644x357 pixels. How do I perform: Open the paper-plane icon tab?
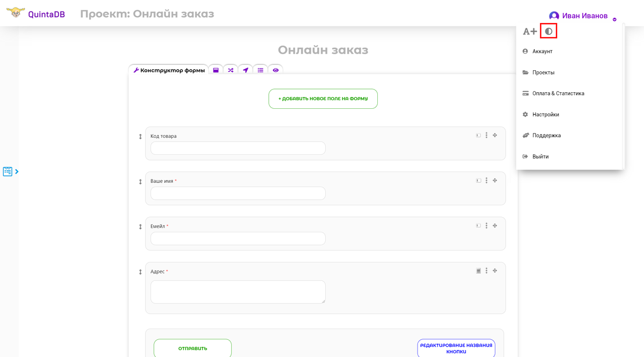(x=245, y=70)
